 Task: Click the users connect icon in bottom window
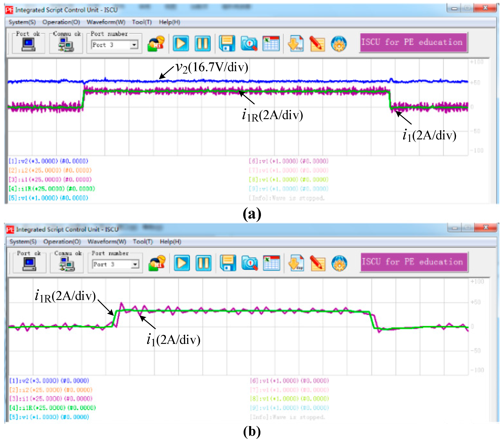[x=157, y=263]
